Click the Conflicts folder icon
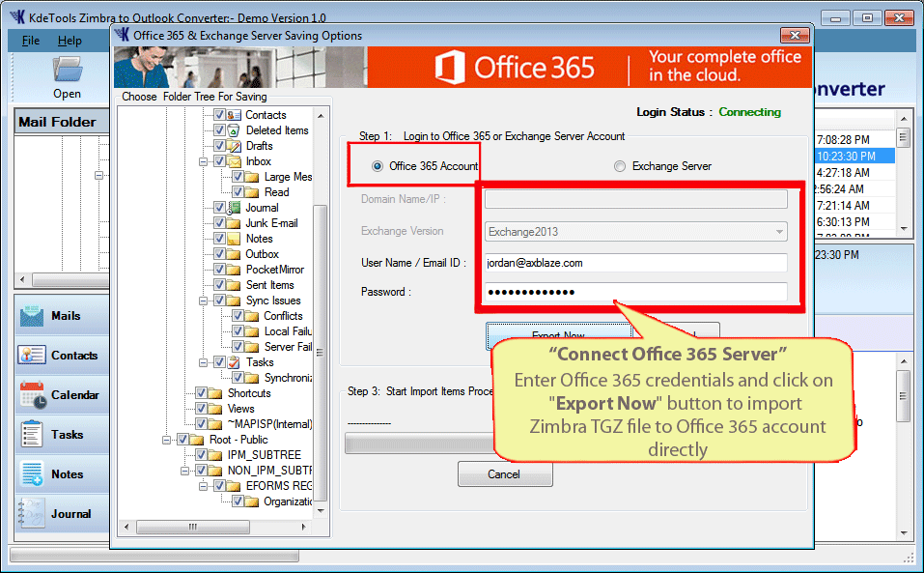This screenshot has height=573, width=924. click(252, 316)
